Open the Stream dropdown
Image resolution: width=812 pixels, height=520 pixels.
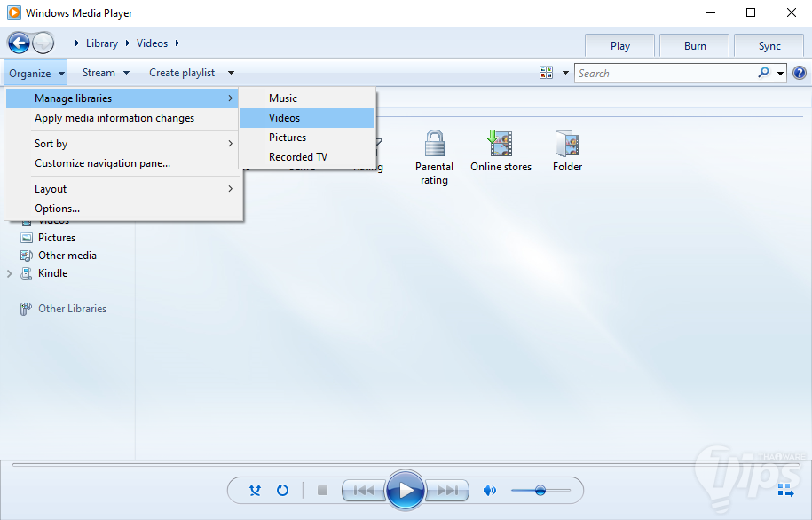click(x=106, y=73)
